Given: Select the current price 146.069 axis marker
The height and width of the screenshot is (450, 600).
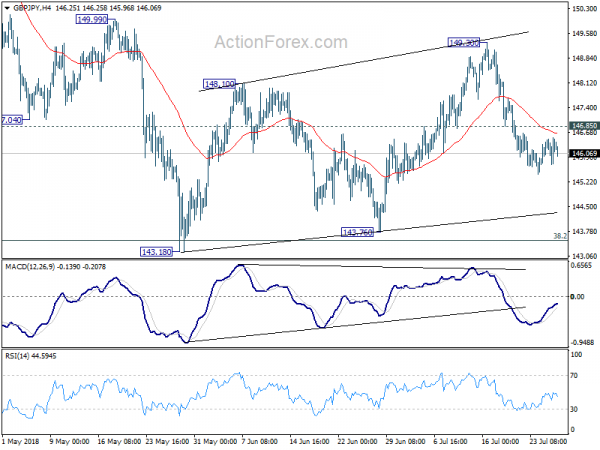Looking at the screenshot, I should click(584, 153).
